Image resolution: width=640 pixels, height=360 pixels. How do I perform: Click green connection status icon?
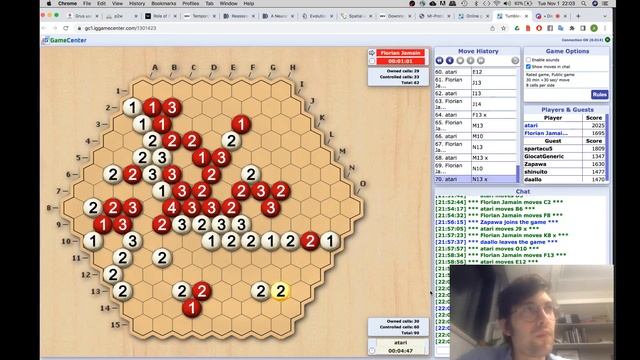pos(608,40)
